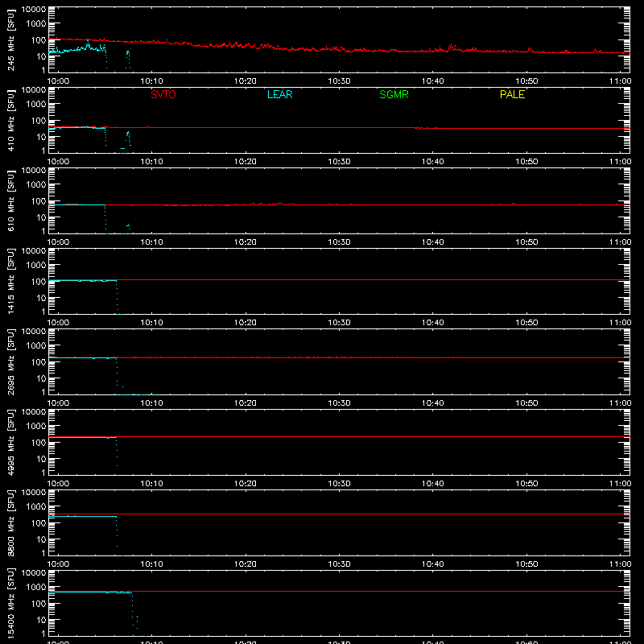The width and height of the screenshot is (644, 644).
Task: Click 10:40 tick label below 2695 MHz plot
Action: (433, 403)
